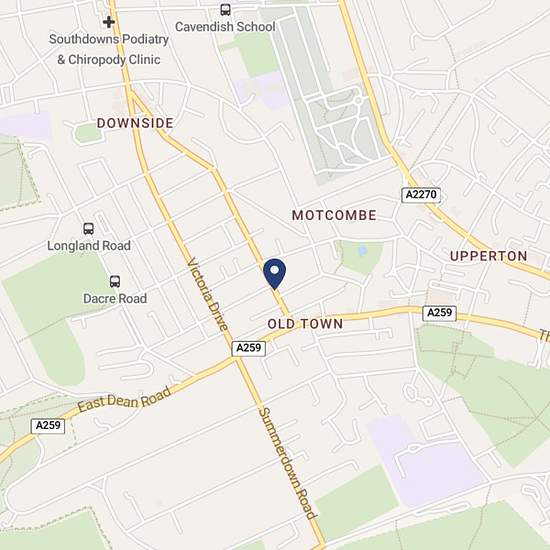Click the Victoria Drive road label

pyautogui.click(x=207, y=294)
